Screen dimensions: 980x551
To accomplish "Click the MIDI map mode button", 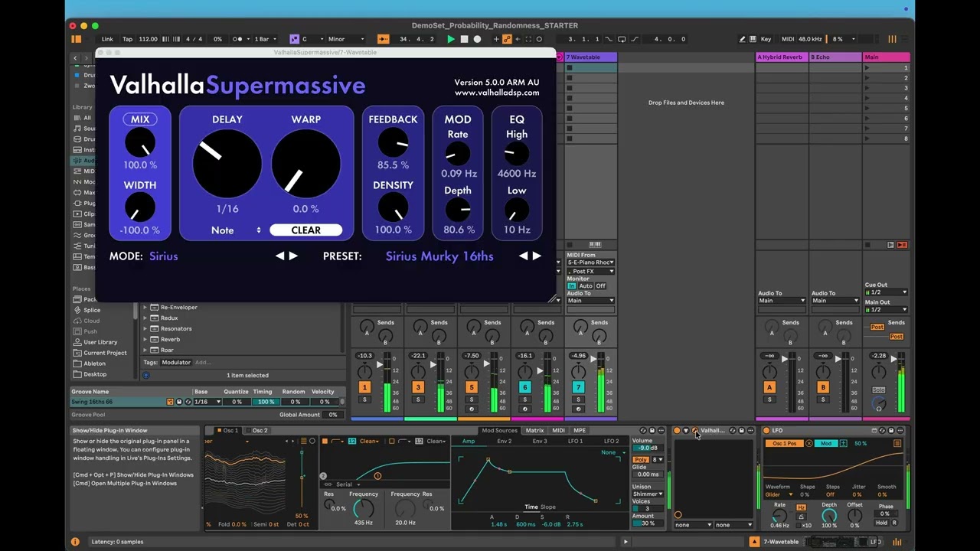I will point(788,39).
